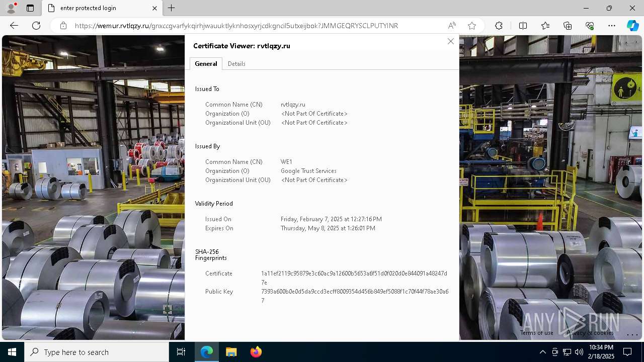Switch to the Details certificate tab
Screen dimensions: 644x362
coord(236,64)
